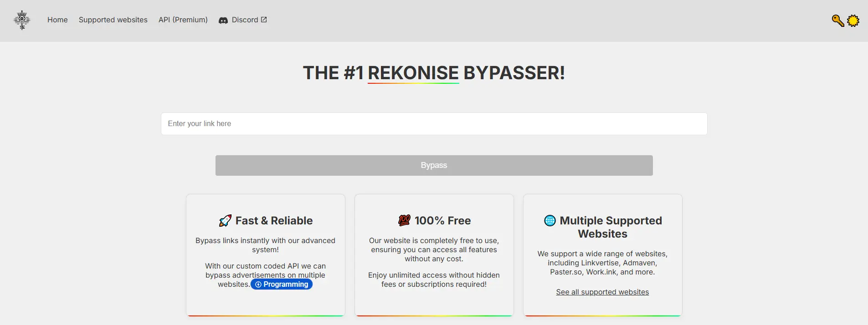Click the blue Programming badge label
868x325 pixels.
[286, 284]
